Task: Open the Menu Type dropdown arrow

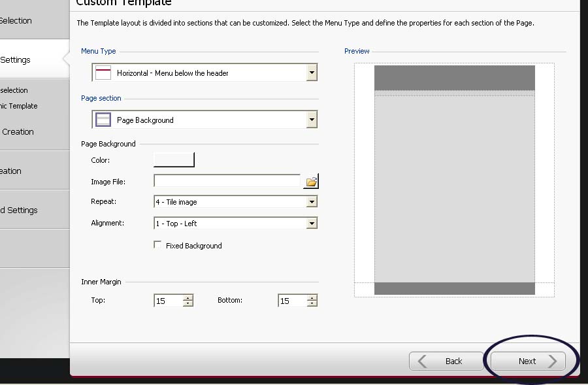Action: click(x=312, y=73)
